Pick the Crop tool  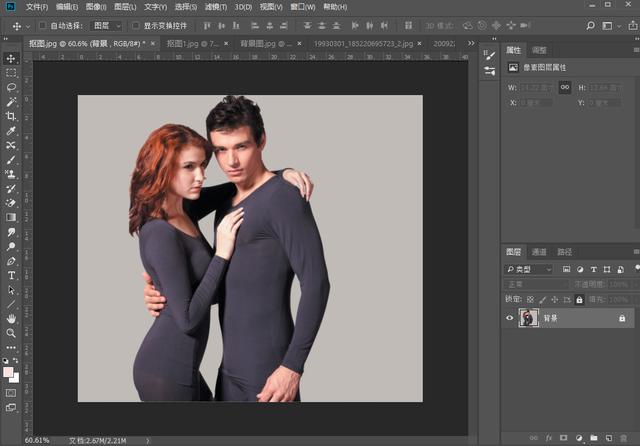coord(11,116)
